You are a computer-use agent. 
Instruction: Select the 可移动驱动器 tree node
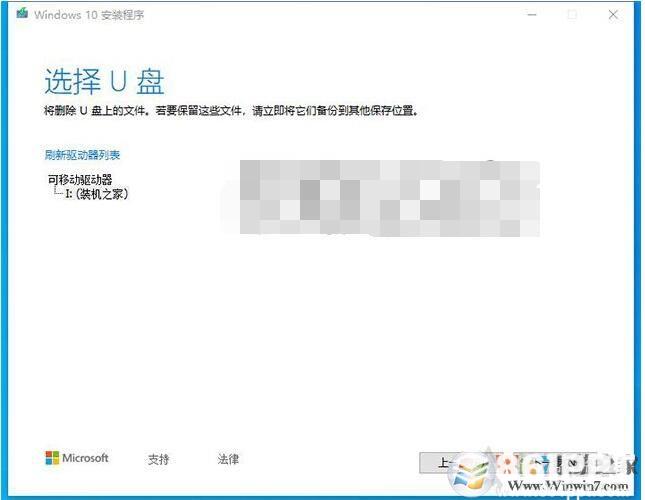pos(80,179)
